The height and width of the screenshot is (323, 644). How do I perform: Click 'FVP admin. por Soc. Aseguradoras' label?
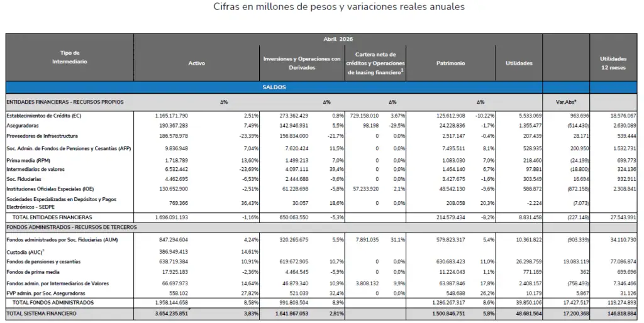pyautogui.click(x=45, y=293)
